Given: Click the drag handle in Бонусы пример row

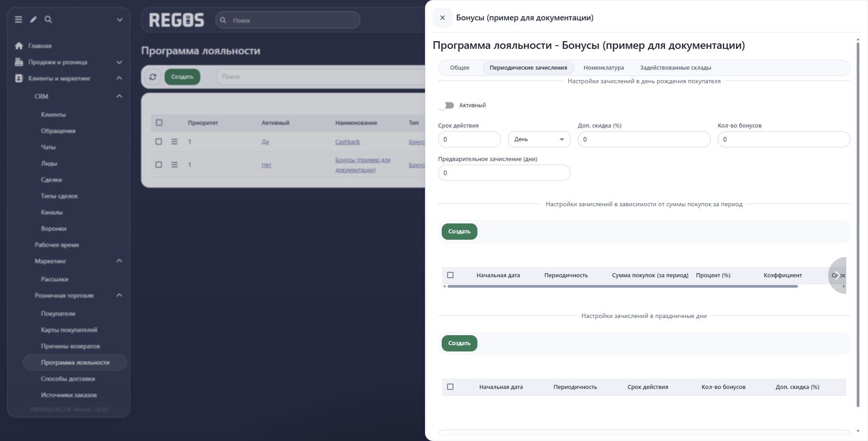Looking at the screenshot, I should (175, 165).
